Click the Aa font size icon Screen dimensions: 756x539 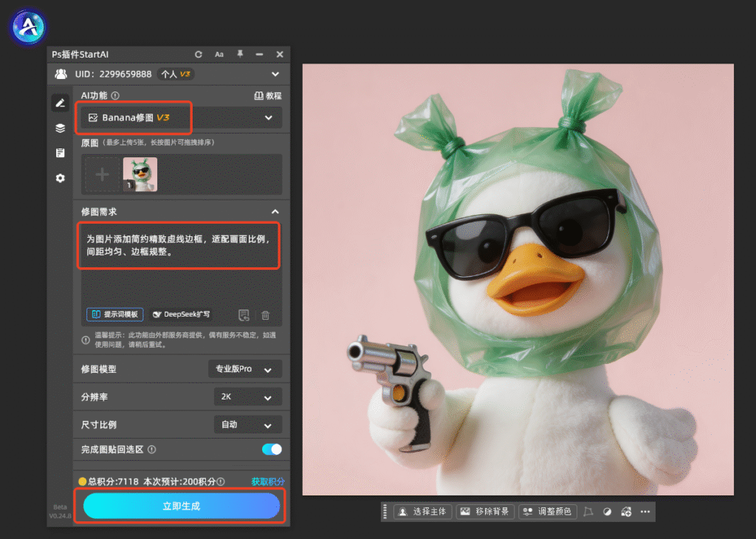219,55
